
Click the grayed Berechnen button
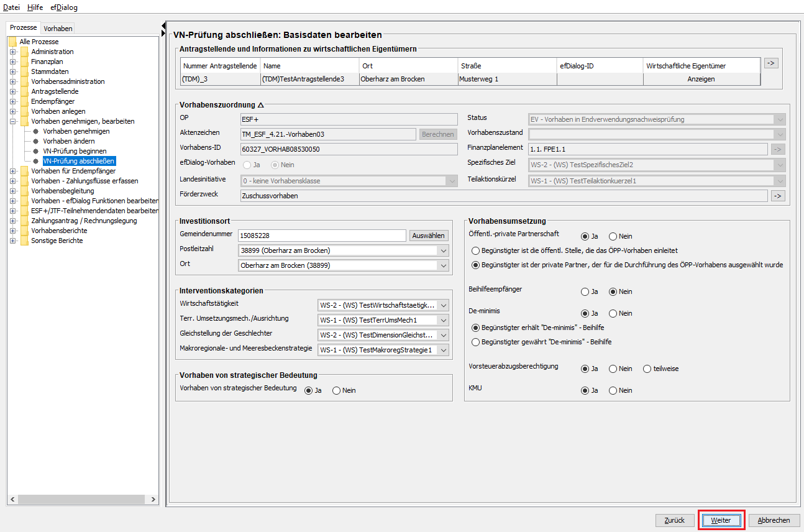click(438, 134)
